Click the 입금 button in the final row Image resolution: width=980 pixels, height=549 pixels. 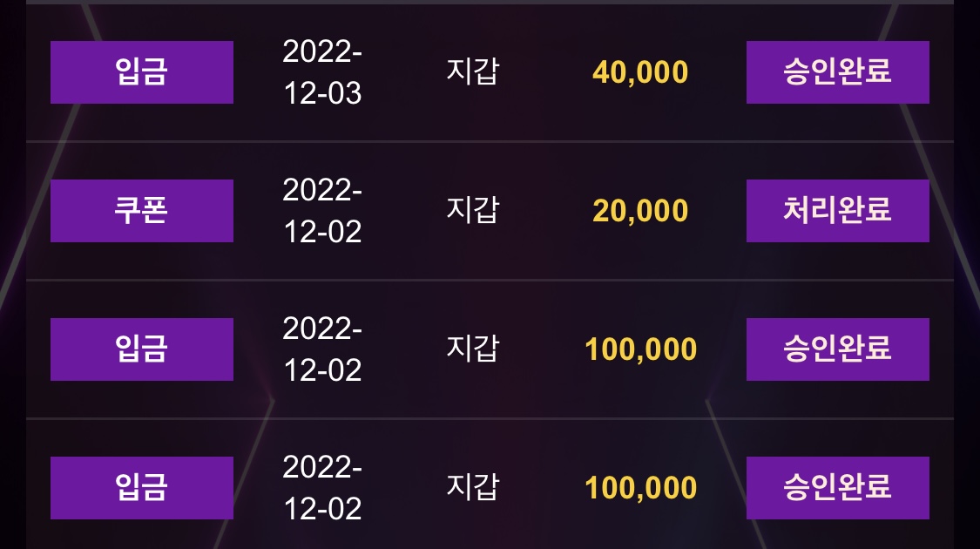coord(142,488)
